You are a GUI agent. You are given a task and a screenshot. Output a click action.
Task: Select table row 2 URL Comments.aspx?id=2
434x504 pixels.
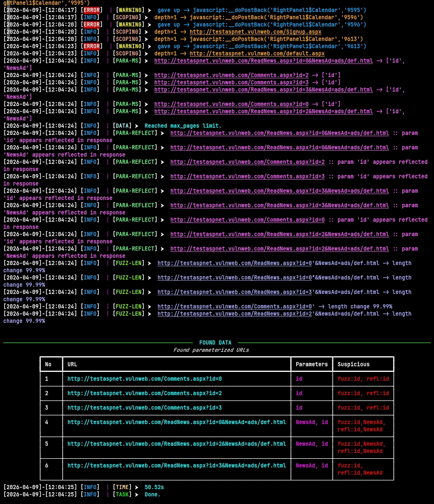pos(145,393)
